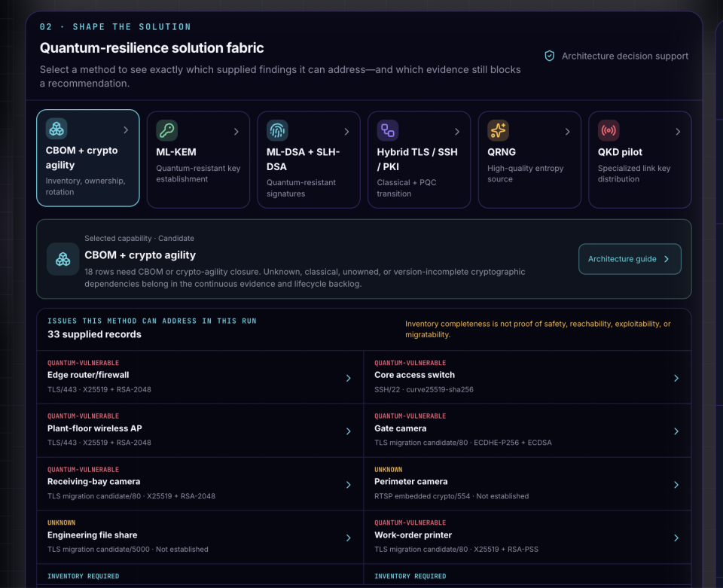The image size is (723, 588).
Task: Open ML-KEM card chevron
Action: (x=236, y=132)
